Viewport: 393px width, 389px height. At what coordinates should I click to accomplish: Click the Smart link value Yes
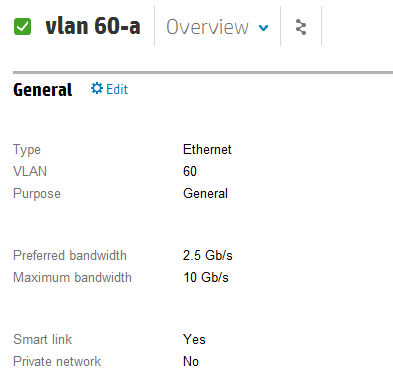click(x=194, y=339)
